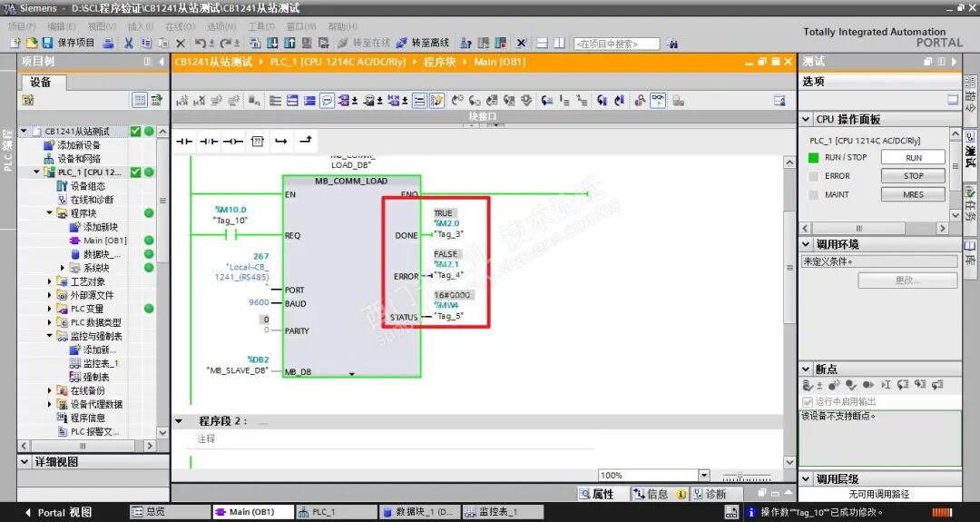The height and width of the screenshot is (522, 980).
Task: Click the Tag_10 contact on REQ input
Action: pyautogui.click(x=230, y=235)
